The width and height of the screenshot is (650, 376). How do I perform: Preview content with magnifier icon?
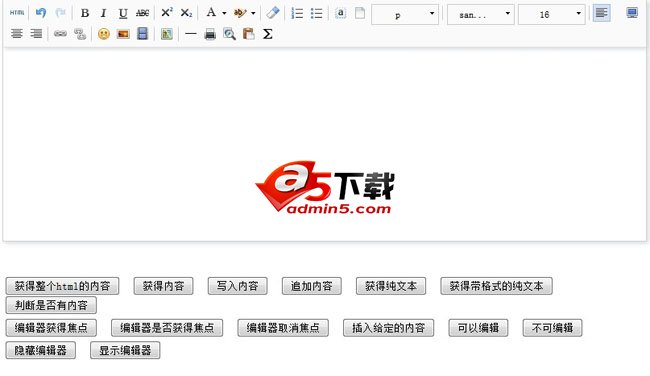(229, 34)
